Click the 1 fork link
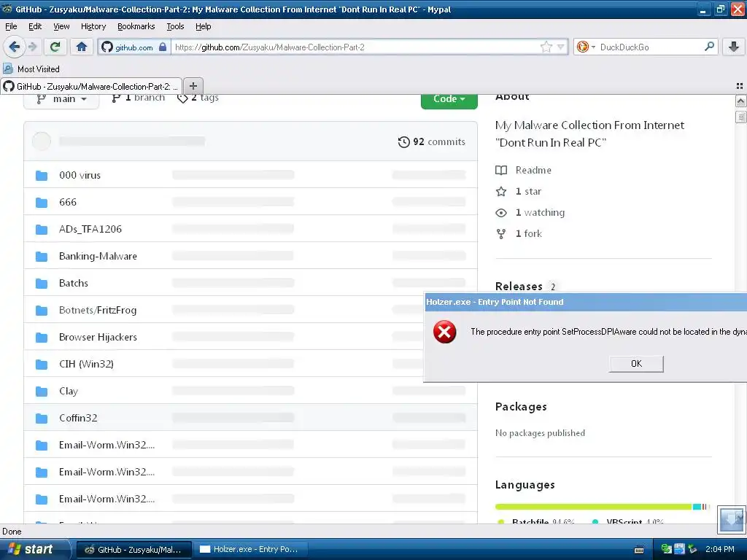 [519, 234]
